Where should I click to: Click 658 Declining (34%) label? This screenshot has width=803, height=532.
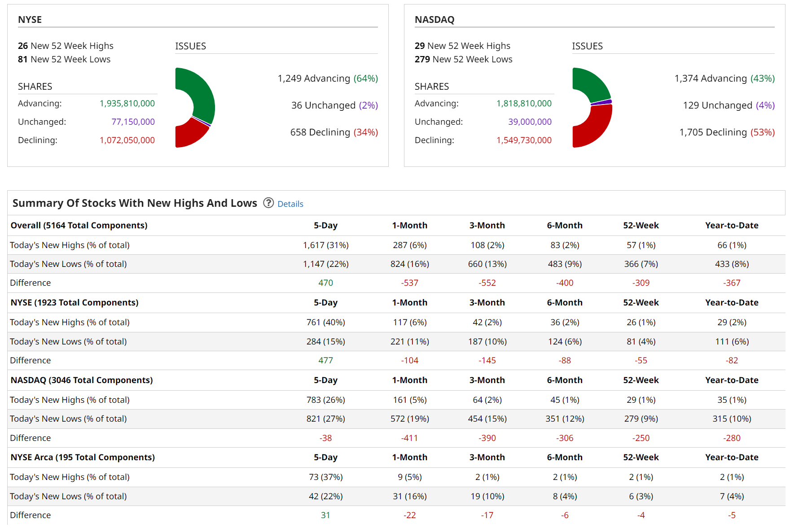(334, 132)
